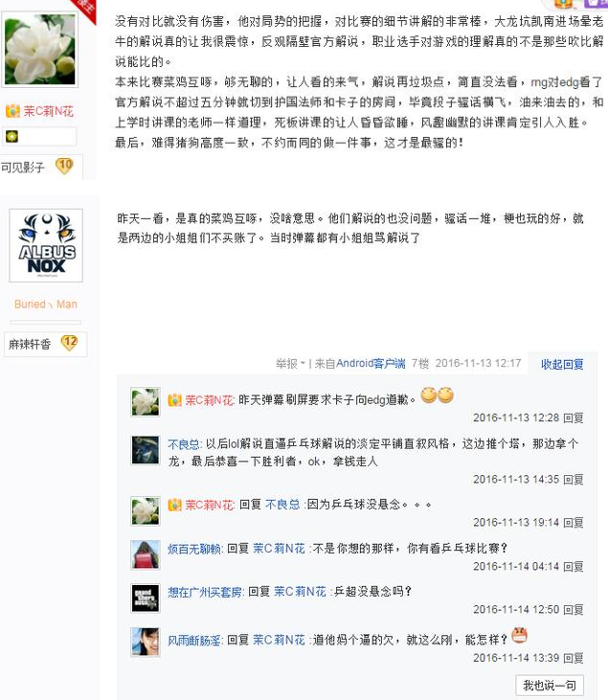Click the ALBUS NOX avatar image
This screenshot has height=700, width=608.
[46, 245]
